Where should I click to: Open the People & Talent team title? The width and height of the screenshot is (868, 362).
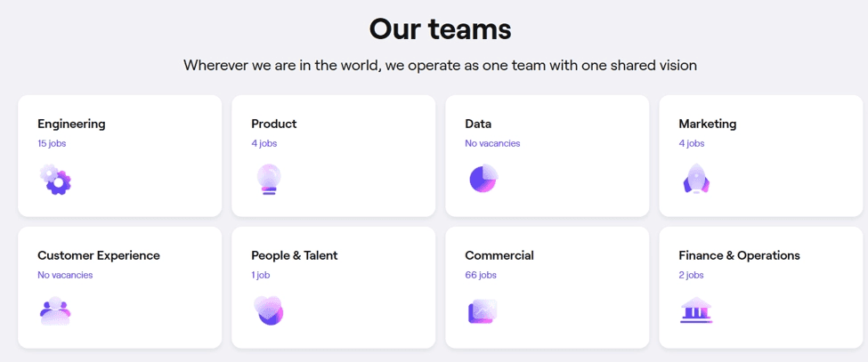295,255
